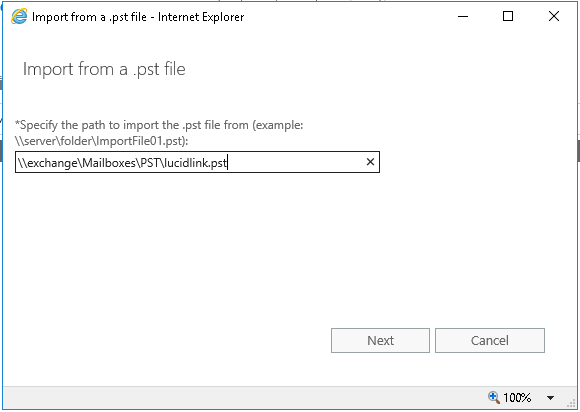The width and height of the screenshot is (580, 412).
Task: Expand the zoom level dropdown arrow
Action: coord(550,398)
